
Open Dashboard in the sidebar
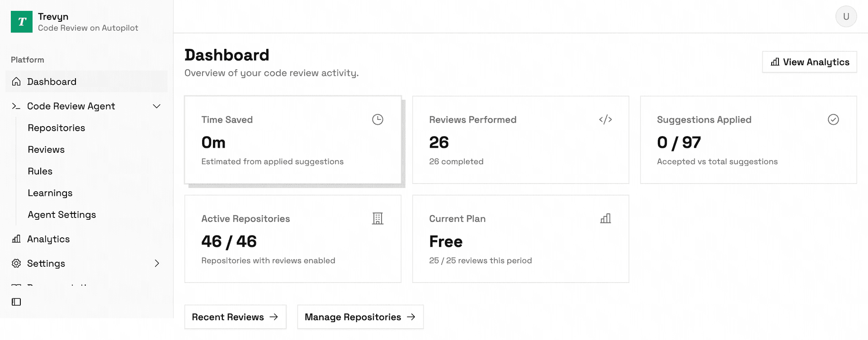pos(86,82)
